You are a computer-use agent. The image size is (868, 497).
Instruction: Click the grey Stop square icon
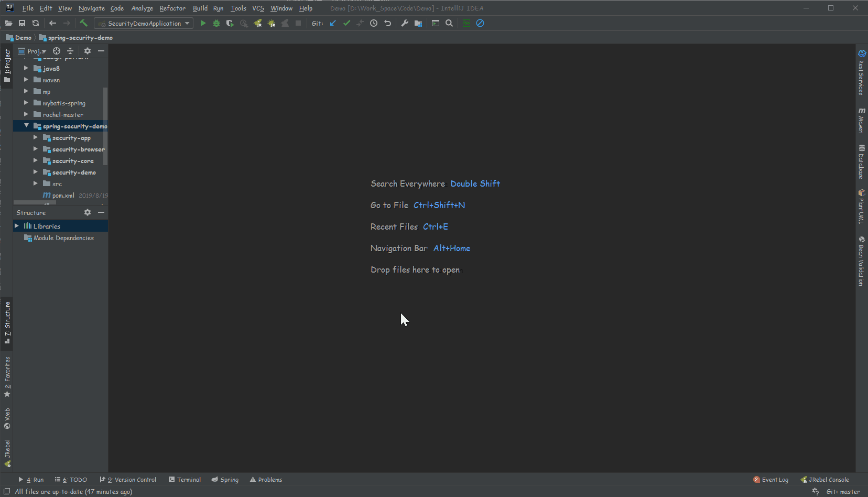point(298,23)
